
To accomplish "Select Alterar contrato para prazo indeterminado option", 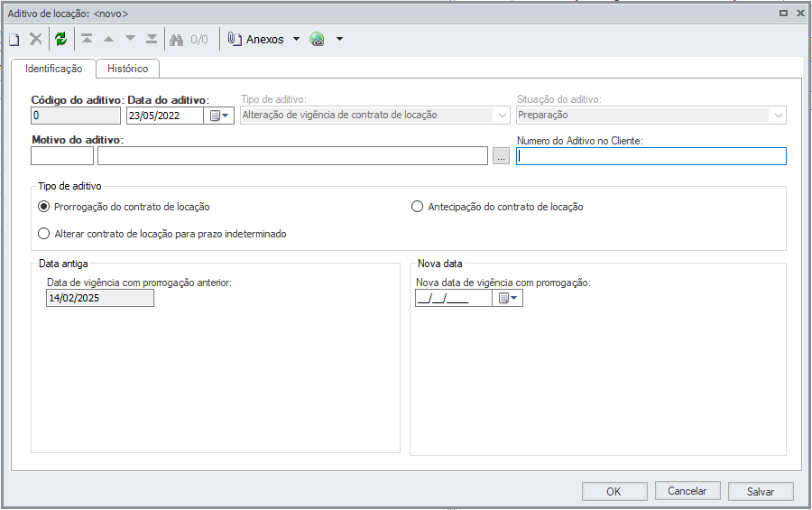I will pyautogui.click(x=162, y=234).
